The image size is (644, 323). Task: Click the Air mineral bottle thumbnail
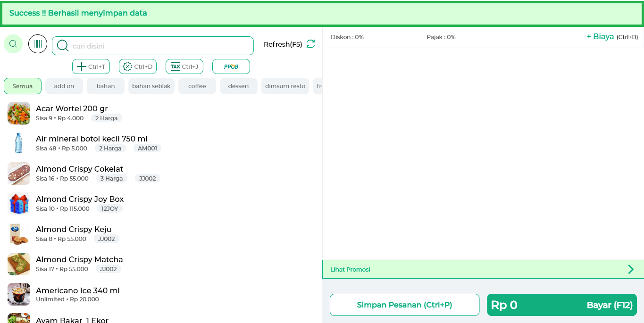pos(19,143)
